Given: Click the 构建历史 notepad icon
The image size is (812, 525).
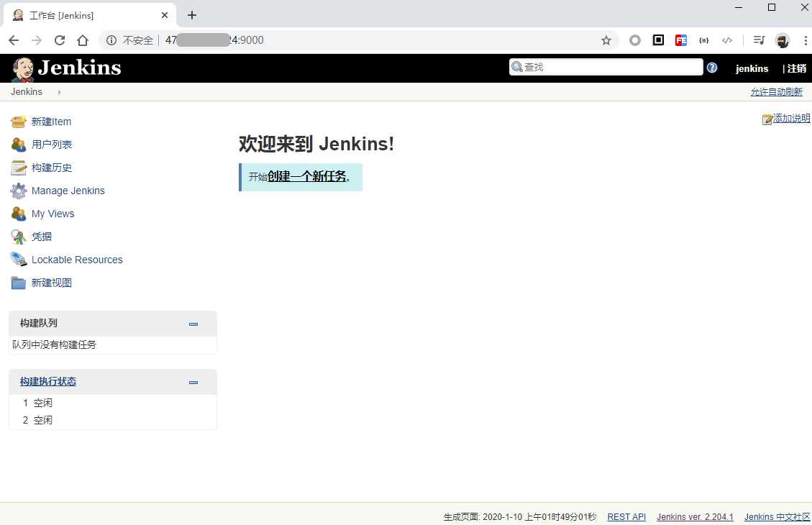Looking at the screenshot, I should (18, 168).
